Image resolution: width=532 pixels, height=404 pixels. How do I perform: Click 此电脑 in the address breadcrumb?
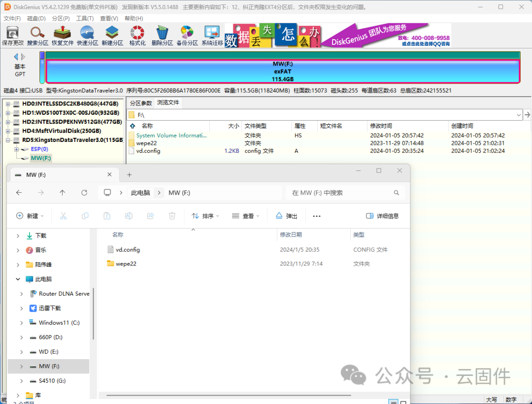pos(140,193)
